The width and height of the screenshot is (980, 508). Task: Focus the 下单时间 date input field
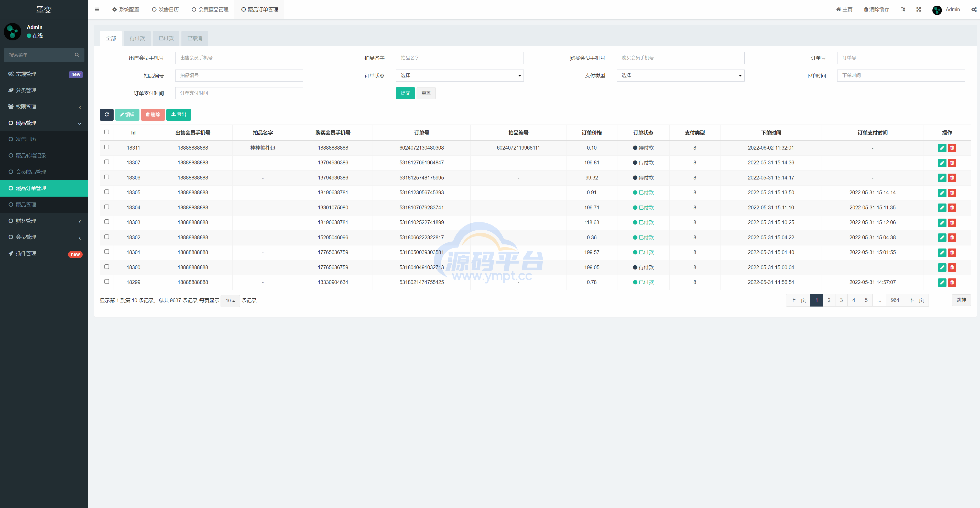coord(901,75)
